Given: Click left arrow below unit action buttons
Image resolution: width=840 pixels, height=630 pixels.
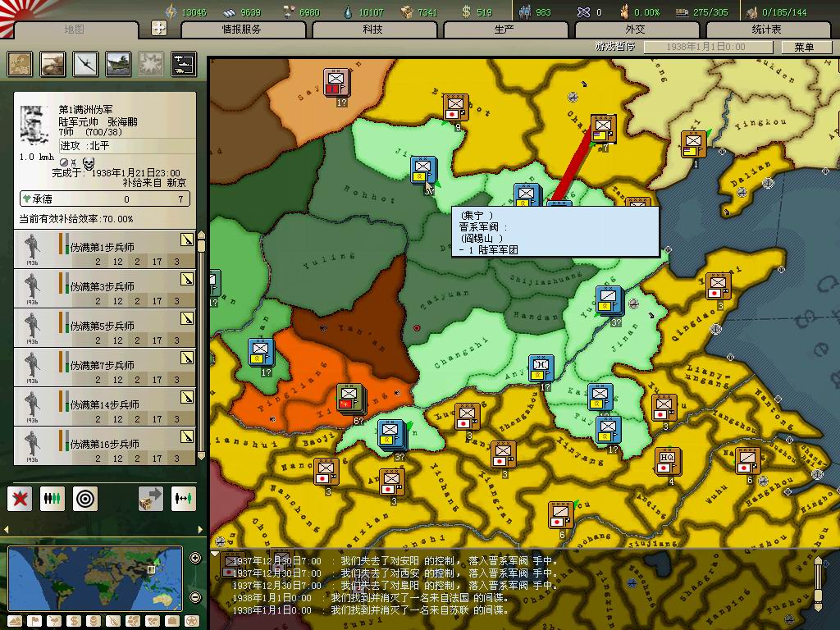Looking at the screenshot, I should (x=7, y=529).
